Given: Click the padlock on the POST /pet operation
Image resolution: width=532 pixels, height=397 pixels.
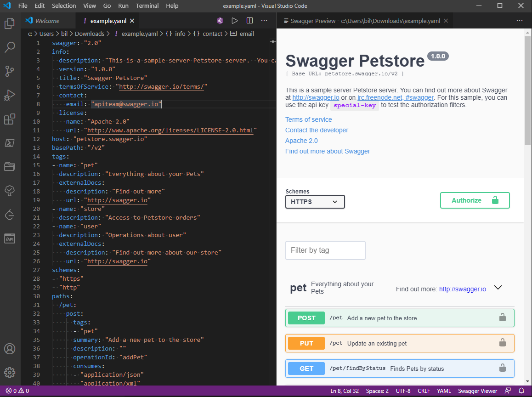Looking at the screenshot, I should [504, 318].
